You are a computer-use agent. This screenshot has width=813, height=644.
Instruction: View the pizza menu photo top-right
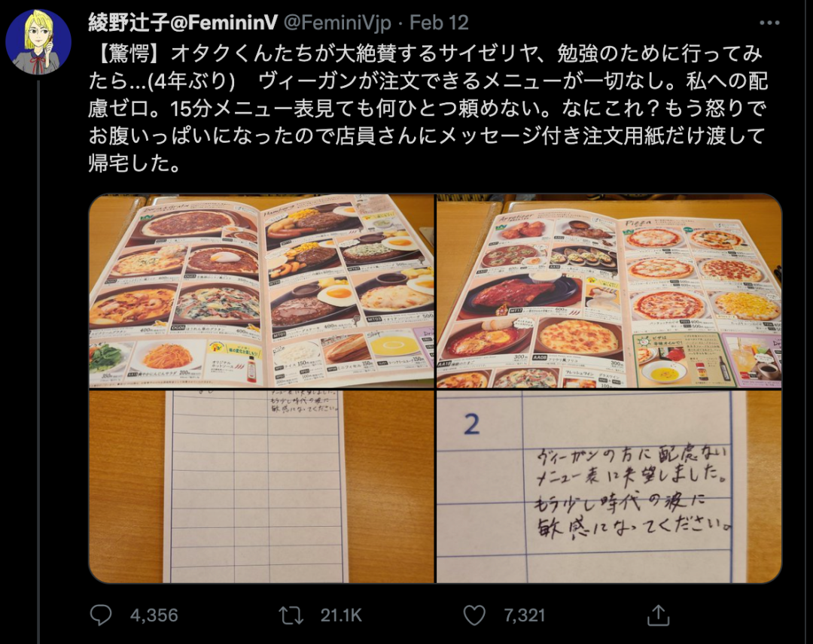[609, 291]
